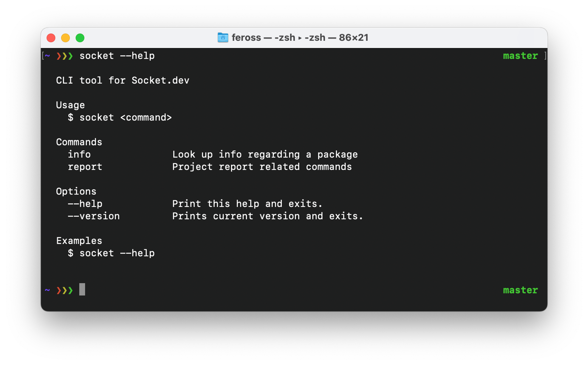The image size is (588, 365).
Task: Minimize window with the yellow button
Action: pyautogui.click(x=65, y=38)
